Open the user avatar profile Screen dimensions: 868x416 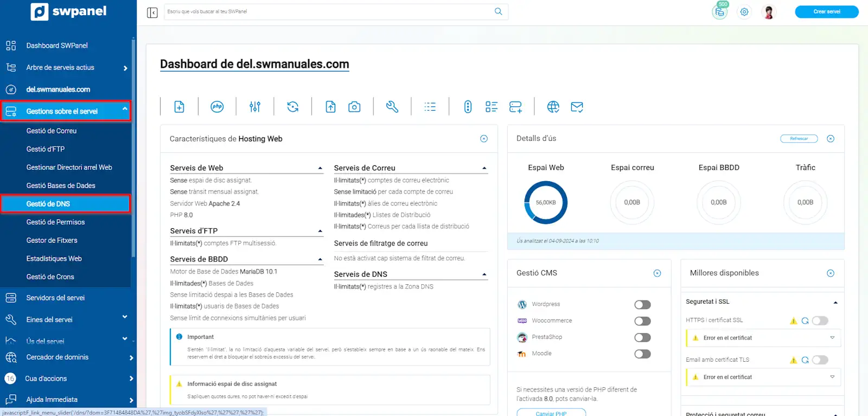coord(769,12)
